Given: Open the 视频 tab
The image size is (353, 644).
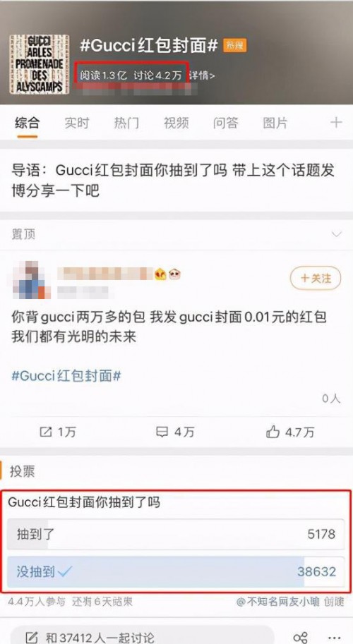Looking at the screenshot, I should coord(176,123).
